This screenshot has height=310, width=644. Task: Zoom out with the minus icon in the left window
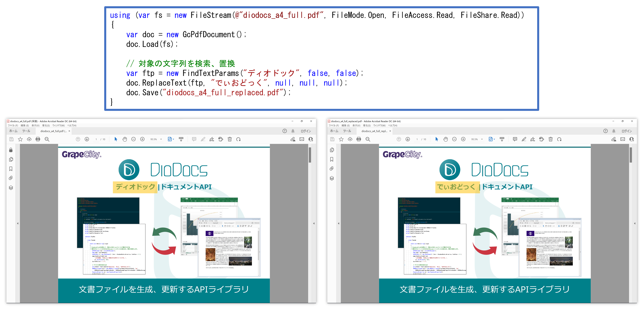click(133, 139)
